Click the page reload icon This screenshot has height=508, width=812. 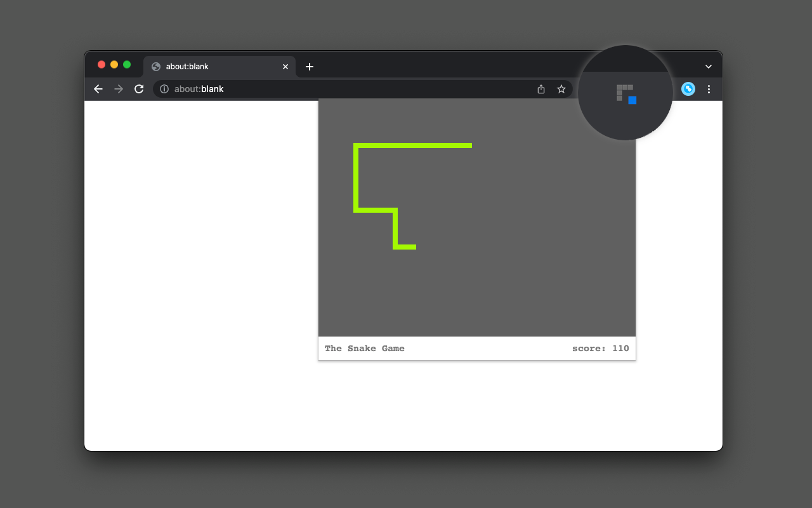coord(139,89)
